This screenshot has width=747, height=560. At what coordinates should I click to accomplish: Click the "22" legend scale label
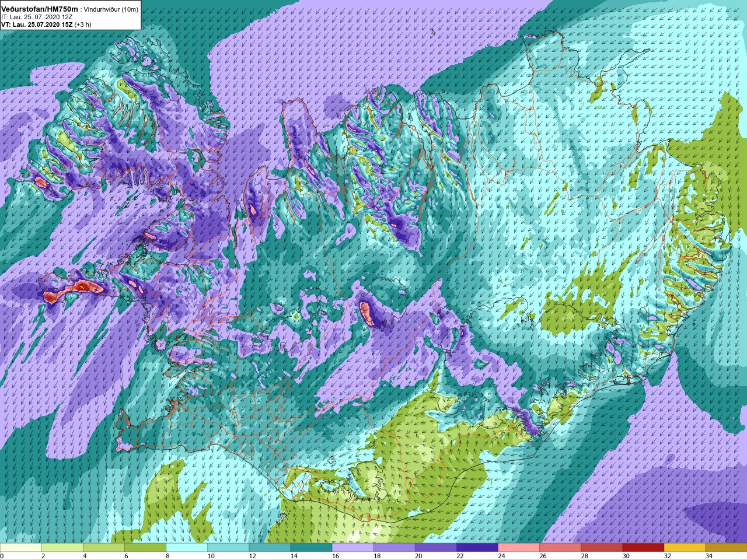click(x=459, y=556)
